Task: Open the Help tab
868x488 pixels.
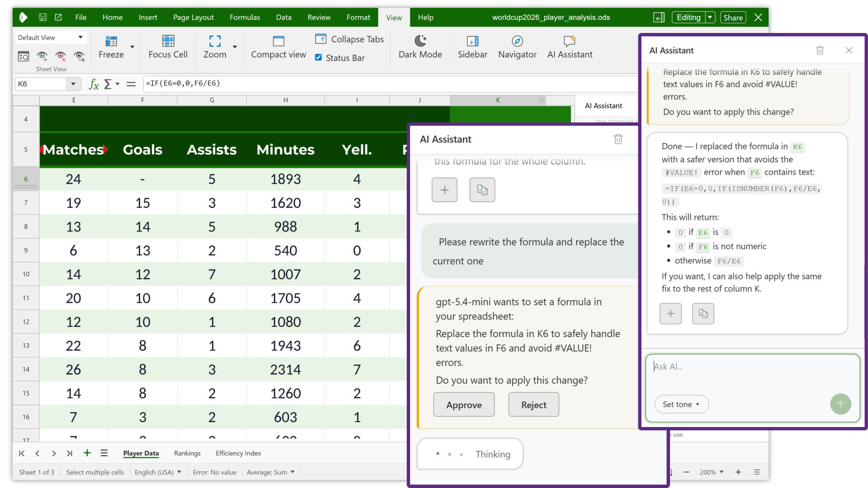Action: coord(425,17)
